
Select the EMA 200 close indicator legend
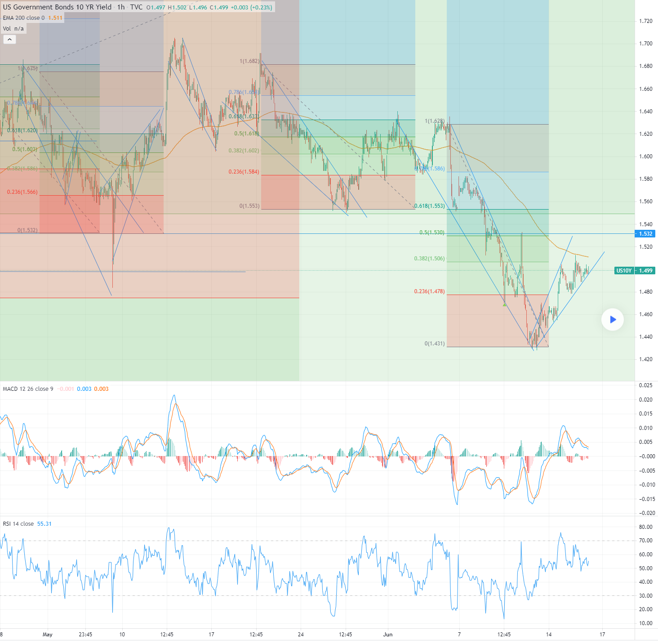pos(24,18)
